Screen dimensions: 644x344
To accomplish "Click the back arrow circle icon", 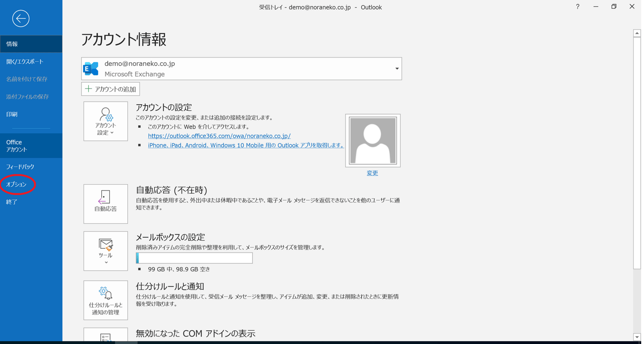I will pos(21,18).
